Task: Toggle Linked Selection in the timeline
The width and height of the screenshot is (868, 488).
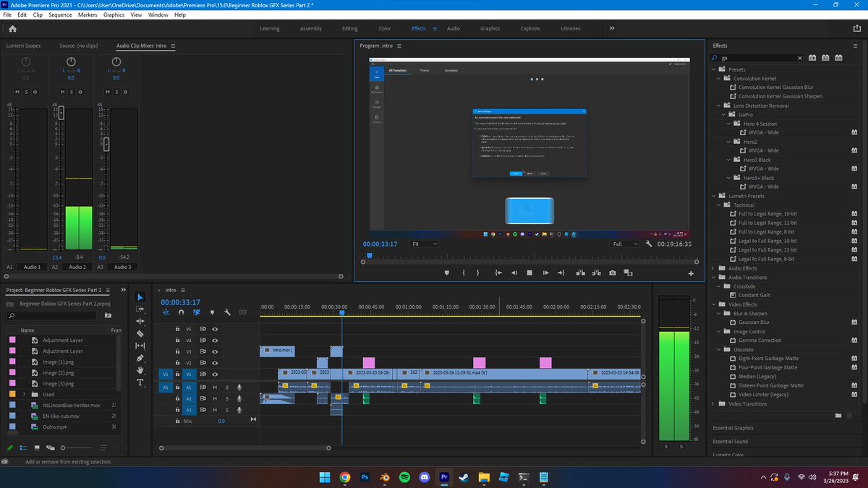Action: coord(196,312)
